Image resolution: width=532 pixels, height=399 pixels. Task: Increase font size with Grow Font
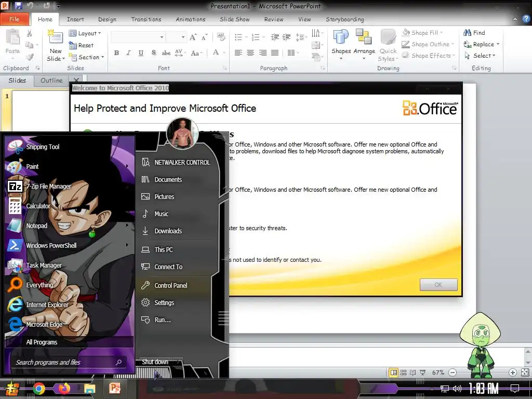click(193, 37)
